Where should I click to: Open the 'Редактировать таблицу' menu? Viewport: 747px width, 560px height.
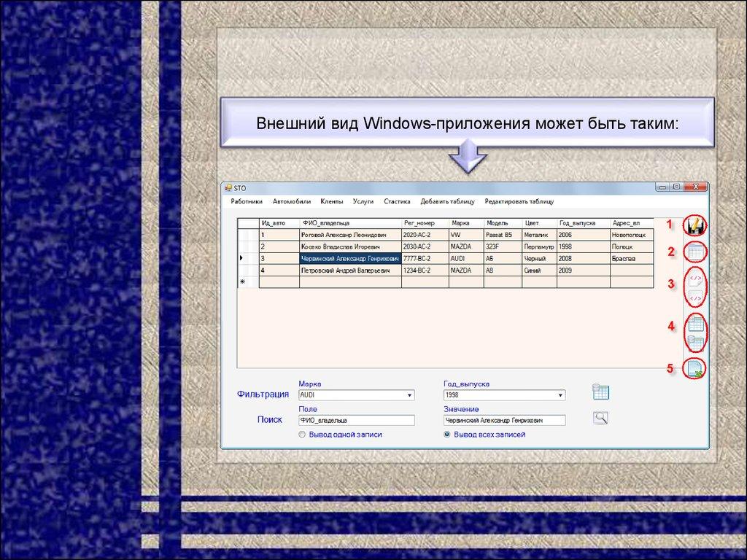click(519, 201)
